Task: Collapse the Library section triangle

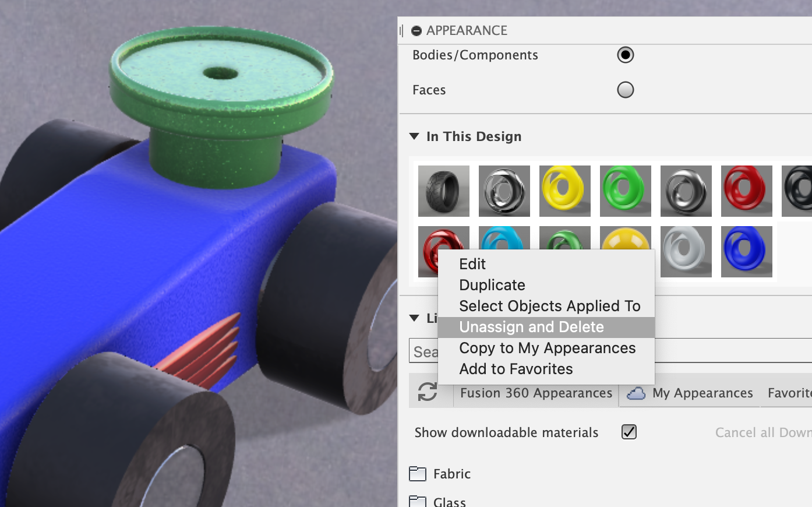Action: coord(414,318)
